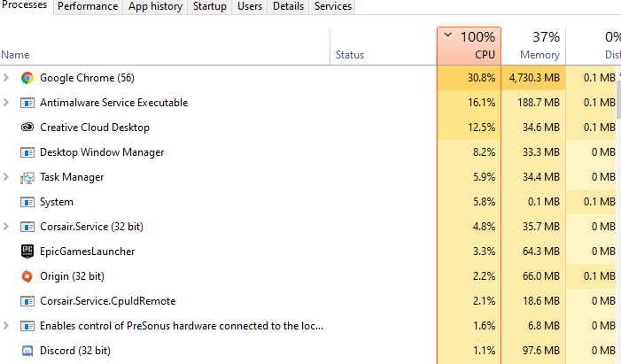Select the Origin (32 bit) name
Screen dimensions: 621x364
click(72, 276)
